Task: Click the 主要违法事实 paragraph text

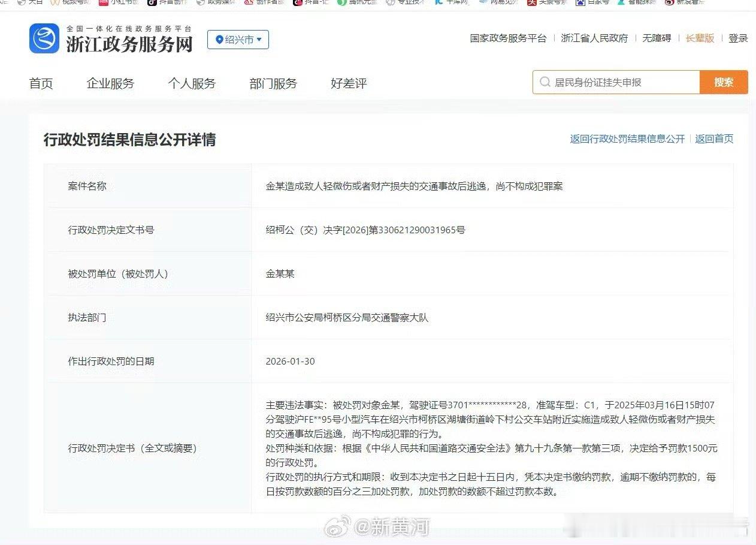Action: [x=491, y=419]
